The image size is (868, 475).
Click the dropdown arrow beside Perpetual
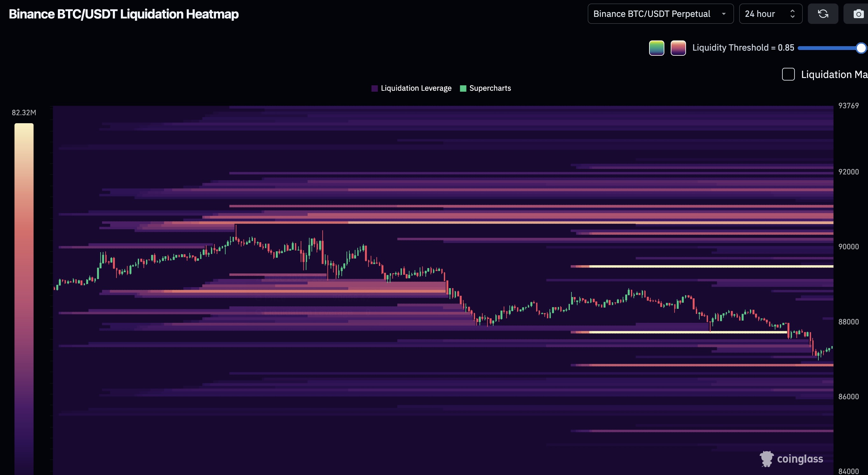(724, 14)
